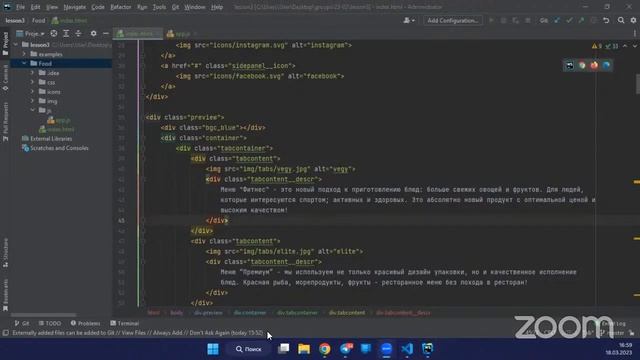Click the Rollback undo arrow icon
The width and height of the screenshot is (640, 360).
pyautogui.click(x=606, y=20)
